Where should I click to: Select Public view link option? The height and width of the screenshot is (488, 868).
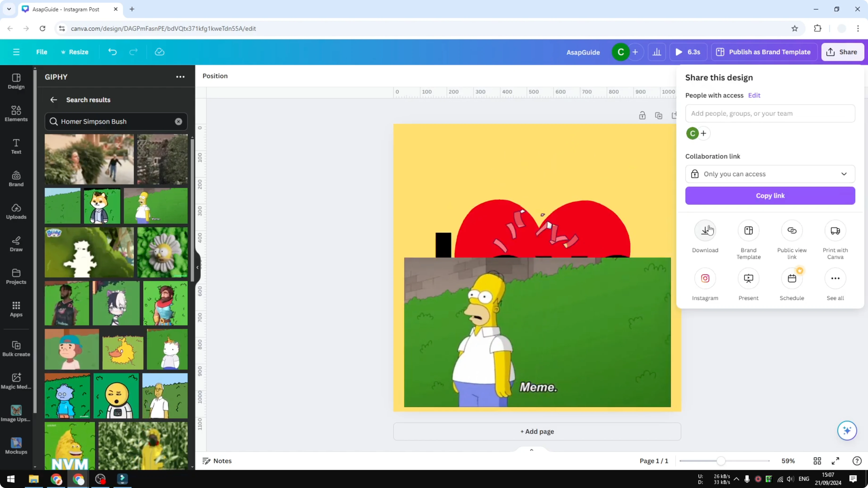792,230
